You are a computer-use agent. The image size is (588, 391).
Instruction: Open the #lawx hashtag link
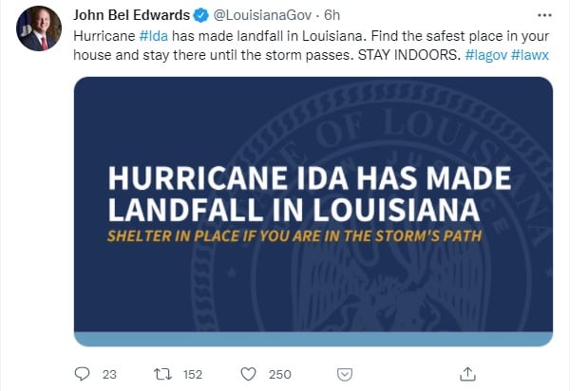pos(532,51)
